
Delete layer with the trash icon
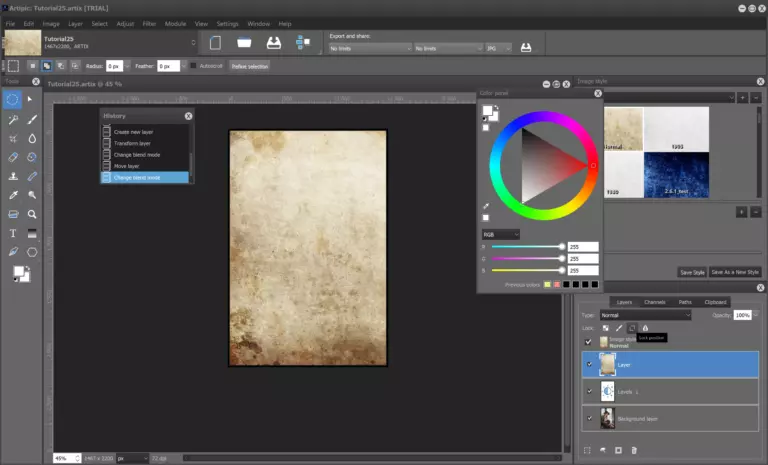pos(635,450)
